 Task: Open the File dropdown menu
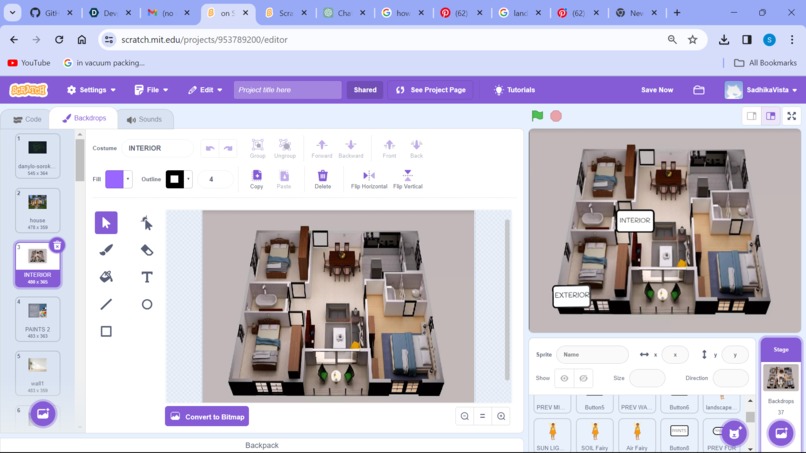(151, 90)
